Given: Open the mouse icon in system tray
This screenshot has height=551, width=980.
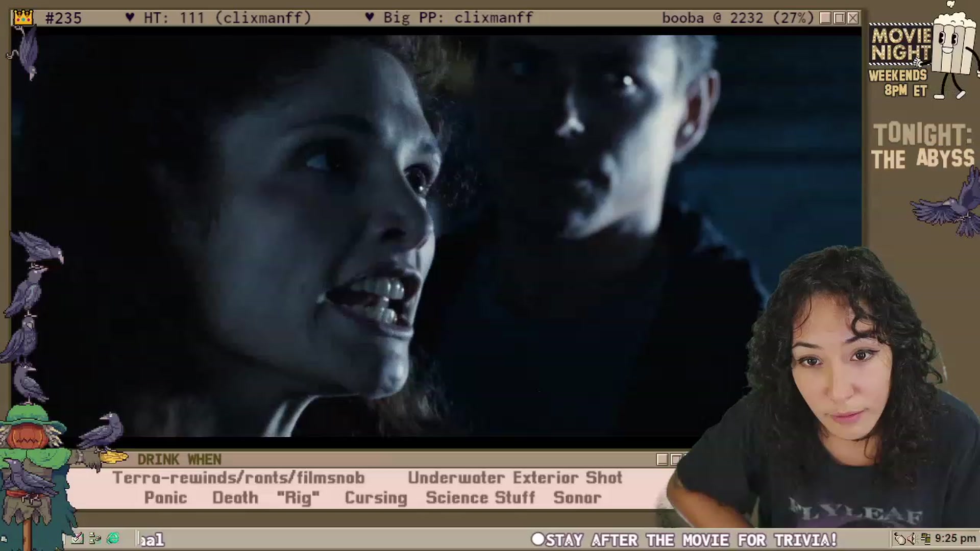Looking at the screenshot, I should (900, 539).
